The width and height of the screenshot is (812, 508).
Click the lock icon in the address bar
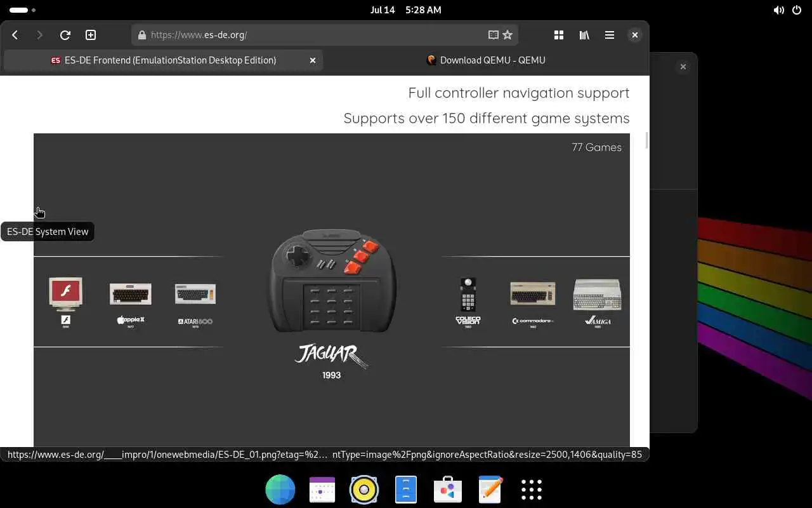click(x=142, y=35)
